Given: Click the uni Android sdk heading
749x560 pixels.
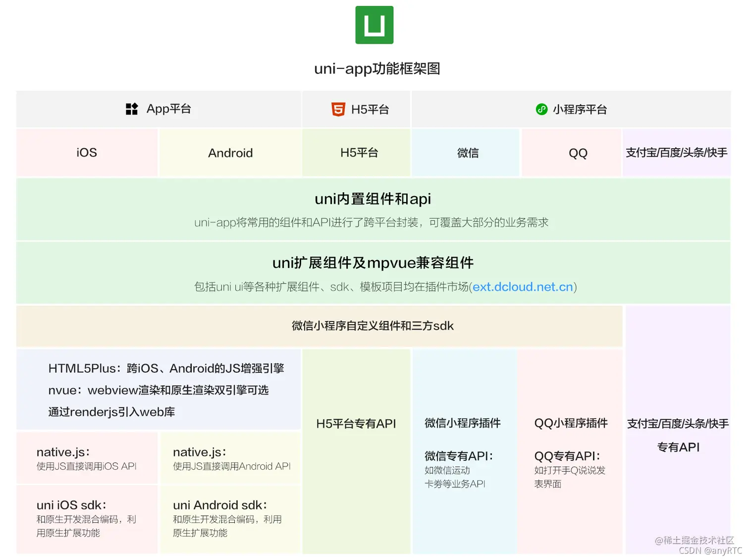Looking at the screenshot, I should (220, 505).
